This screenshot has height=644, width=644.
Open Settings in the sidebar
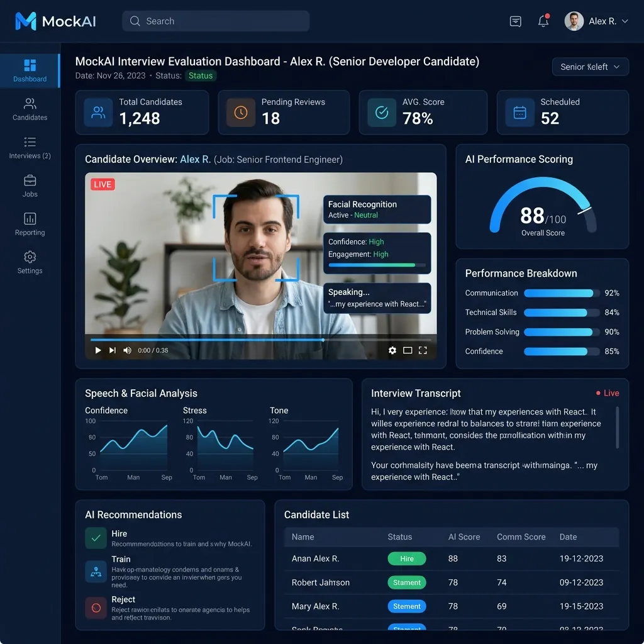tap(30, 263)
